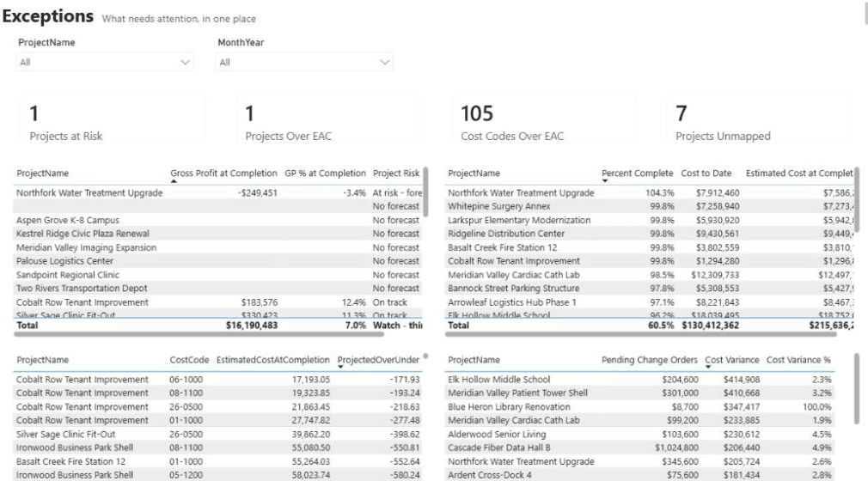
Task: Sort by Estimated Cost at Completion header
Action: coord(798,174)
